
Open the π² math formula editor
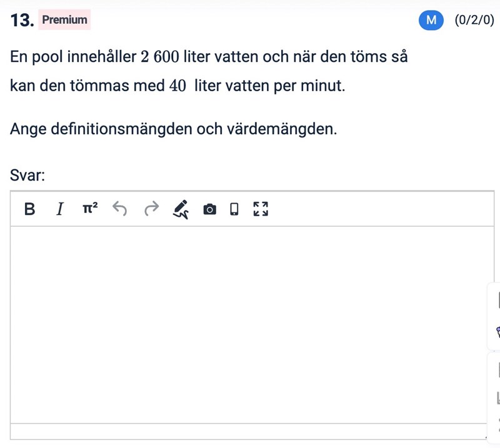tap(90, 209)
